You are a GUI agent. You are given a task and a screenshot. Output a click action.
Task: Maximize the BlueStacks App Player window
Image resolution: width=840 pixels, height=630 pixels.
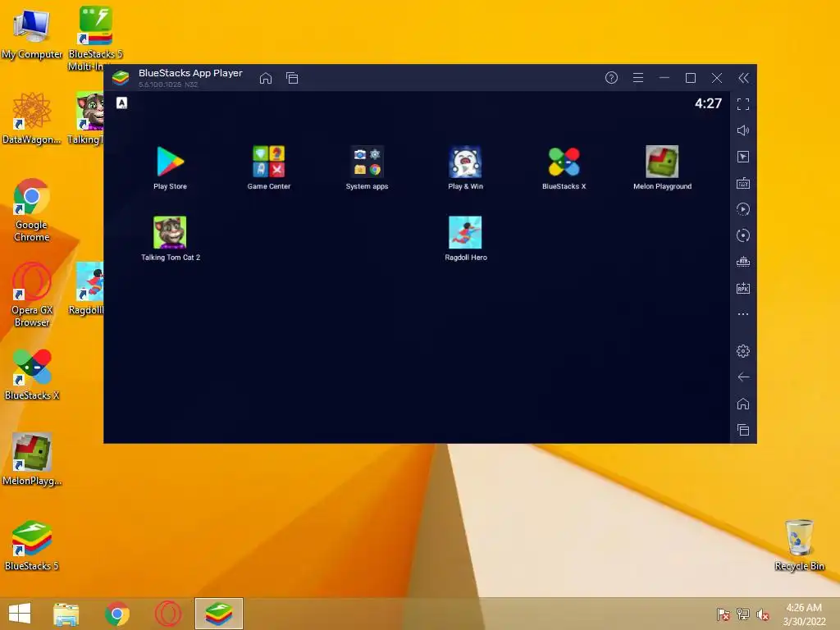tap(691, 78)
